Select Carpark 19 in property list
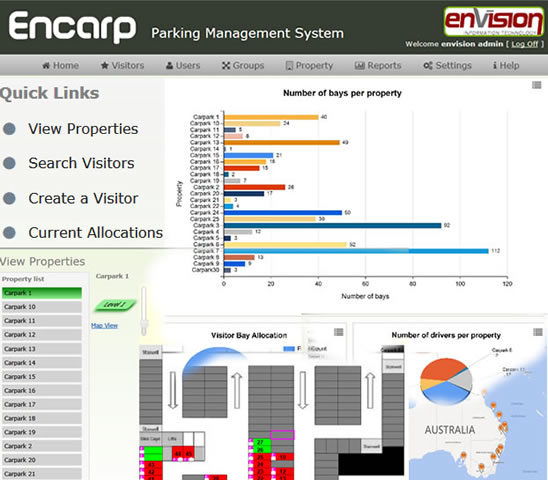The width and height of the screenshot is (548, 480). [42, 432]
